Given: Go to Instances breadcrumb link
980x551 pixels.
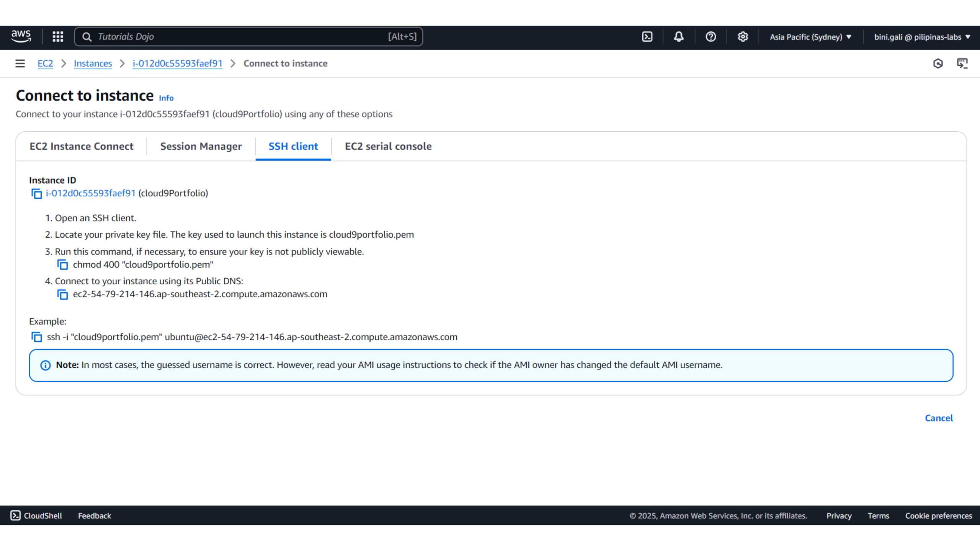Looking at the screenshot, I should coord(93,64).
